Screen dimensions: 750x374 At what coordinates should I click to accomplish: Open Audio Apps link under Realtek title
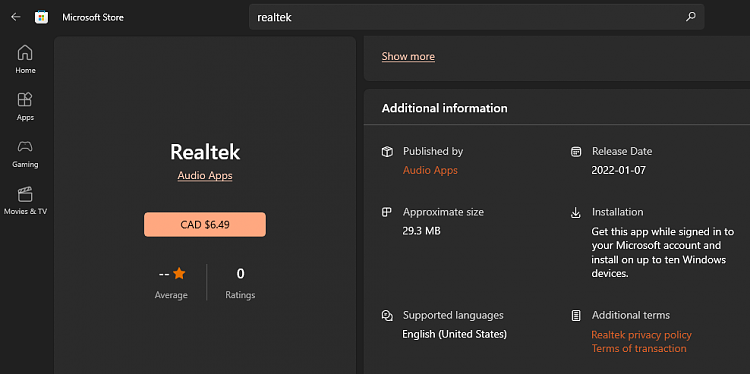coord(205,176)
